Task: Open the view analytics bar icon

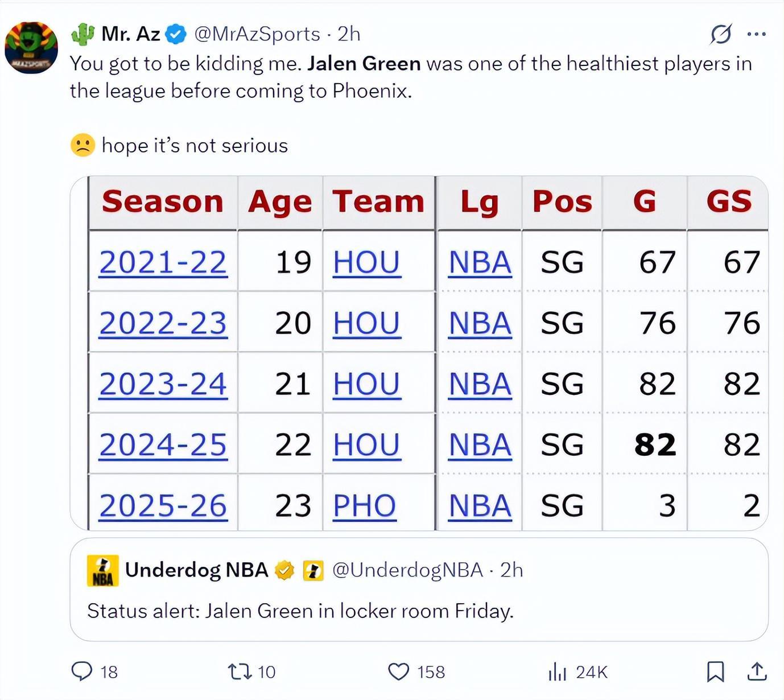Action: pos(557,672)
